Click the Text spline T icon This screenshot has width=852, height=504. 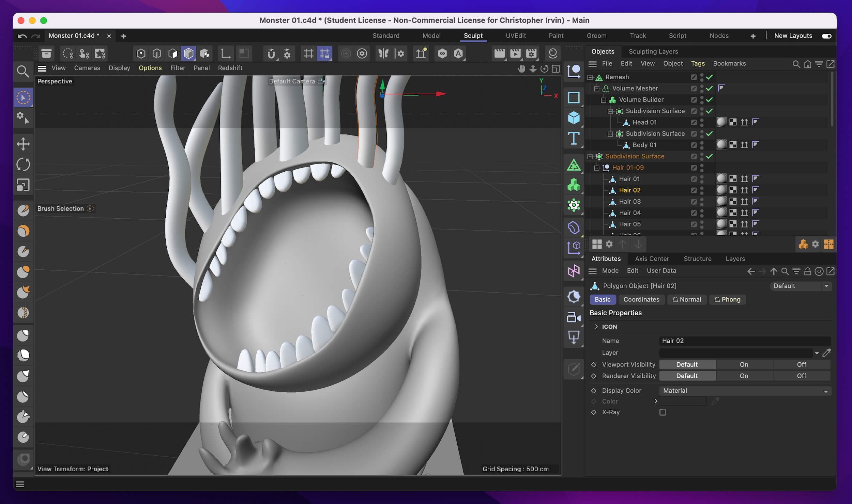(574, 139)
